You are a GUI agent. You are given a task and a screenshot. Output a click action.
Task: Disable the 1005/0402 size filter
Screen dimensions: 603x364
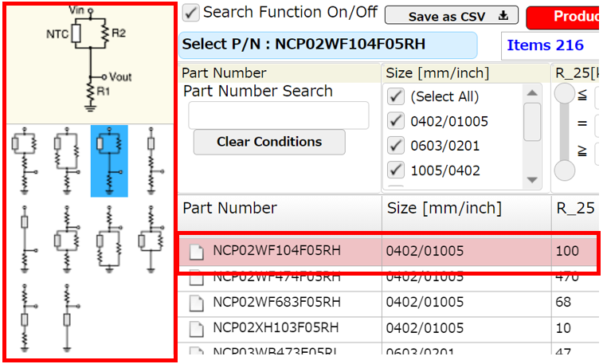tap(395, 170)
